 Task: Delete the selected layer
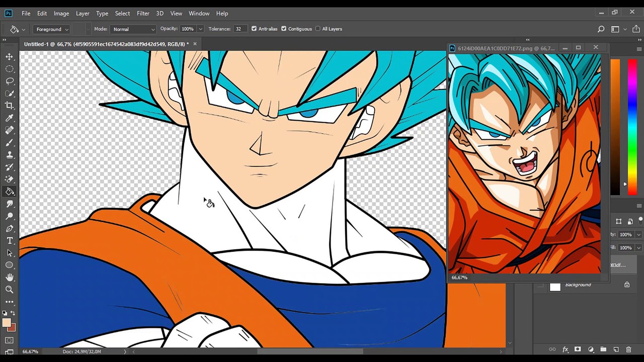pyautogui.click(x=629, y=349)
